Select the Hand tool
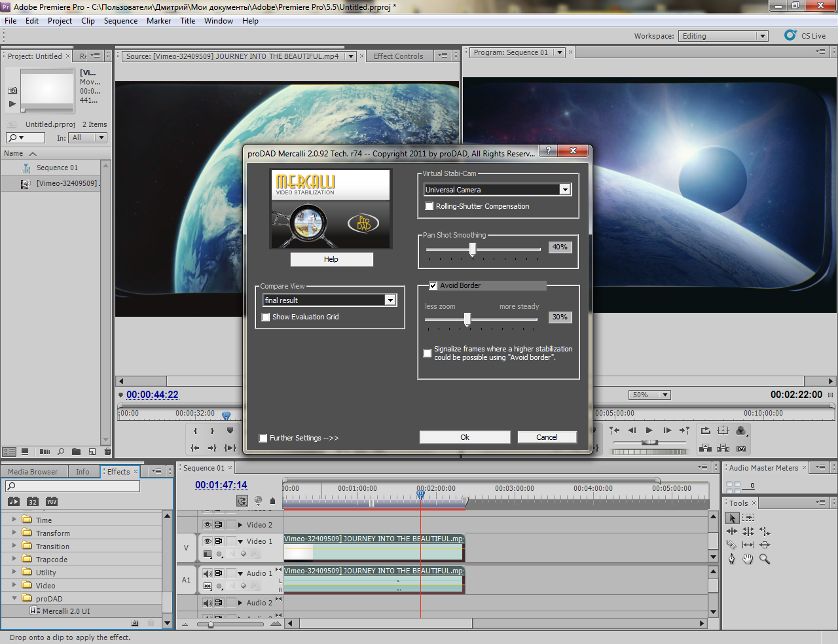The width and height of the screenshot is (838, 644). click(x=748, y=559)
